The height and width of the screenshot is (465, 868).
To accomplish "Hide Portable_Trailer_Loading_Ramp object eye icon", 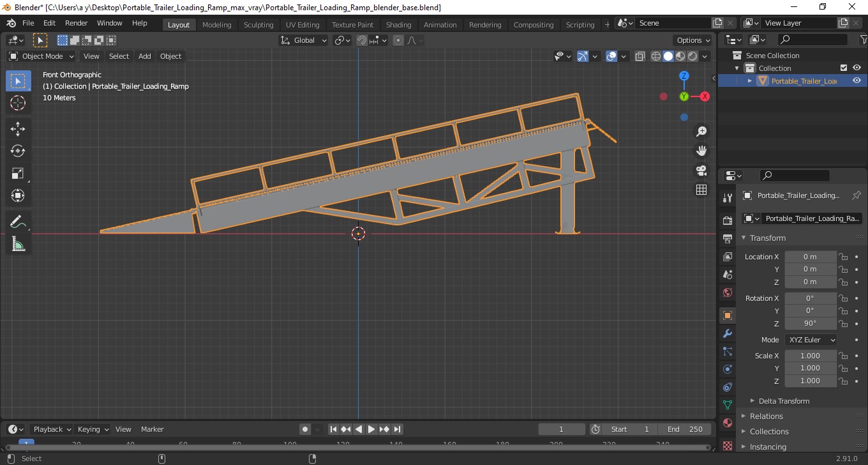I will point(857,80).
